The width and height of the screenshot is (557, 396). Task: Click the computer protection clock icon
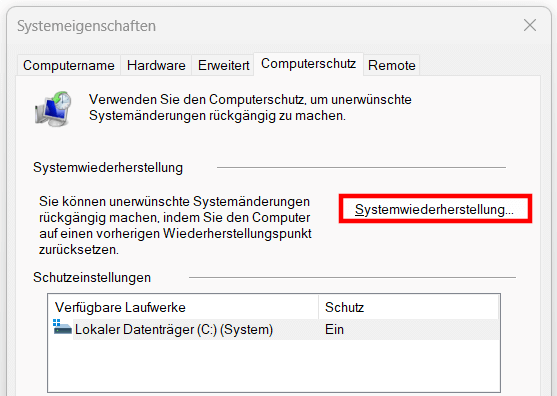pyautogui.click(x=53, y=108)
